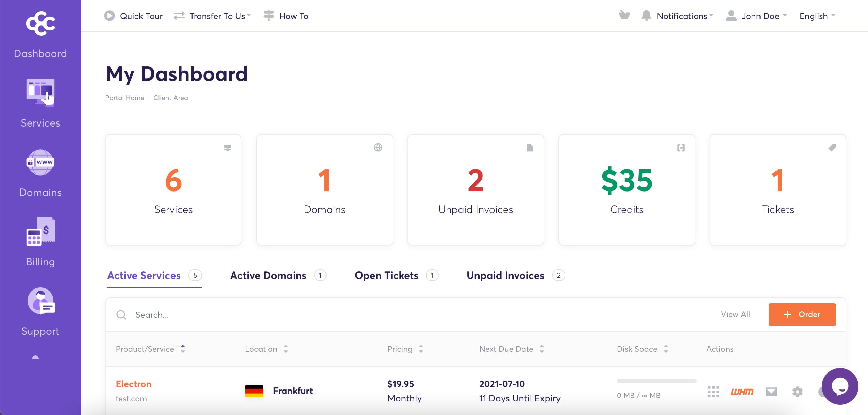Click the envelope email icon in Actions
The width and height of the screenshot is (868, 415).
coord(771,392)
